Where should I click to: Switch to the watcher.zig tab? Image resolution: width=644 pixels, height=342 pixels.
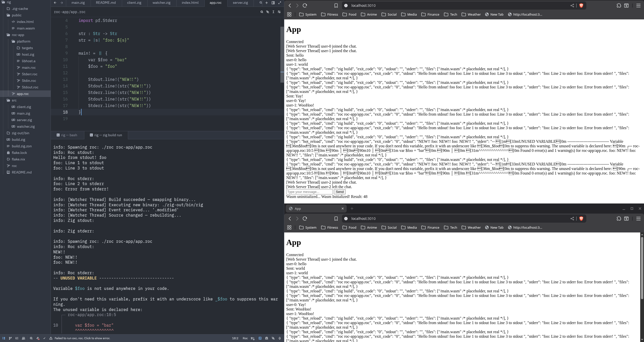pos(161,3)
